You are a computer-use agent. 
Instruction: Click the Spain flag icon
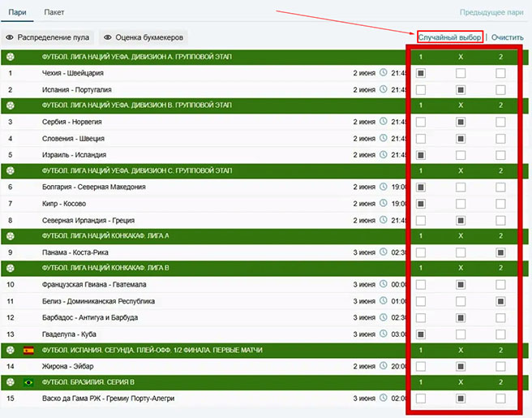28,350
